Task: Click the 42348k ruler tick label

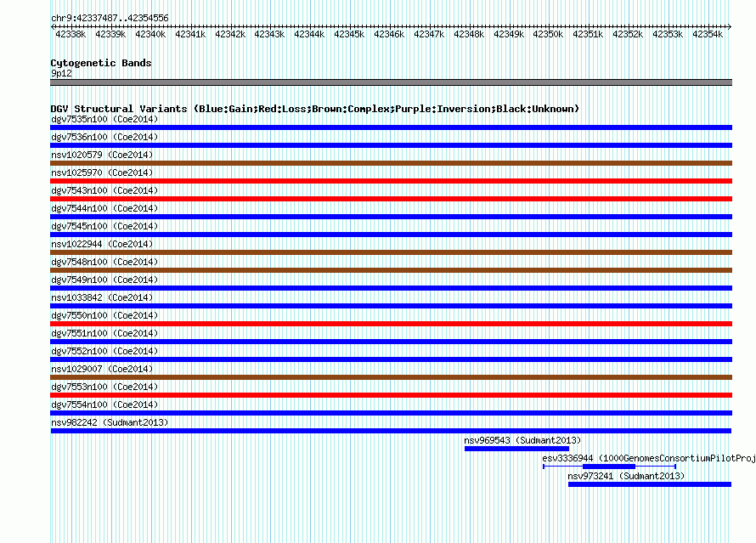Action: (469, 34)
